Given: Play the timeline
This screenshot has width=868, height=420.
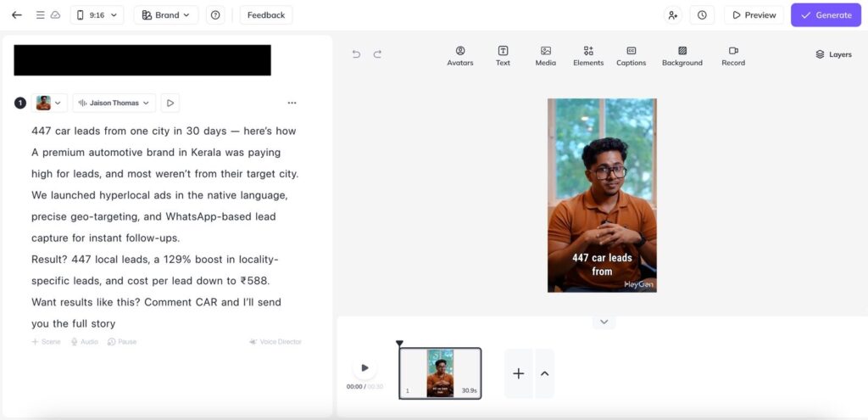Looking at the screenshot, I should (364, 368).
